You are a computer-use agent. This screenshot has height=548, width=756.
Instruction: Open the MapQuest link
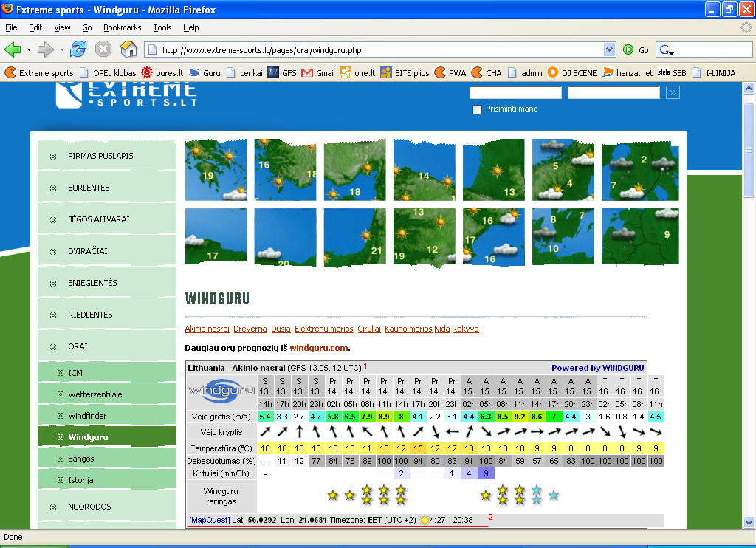[x=209, y=520]
